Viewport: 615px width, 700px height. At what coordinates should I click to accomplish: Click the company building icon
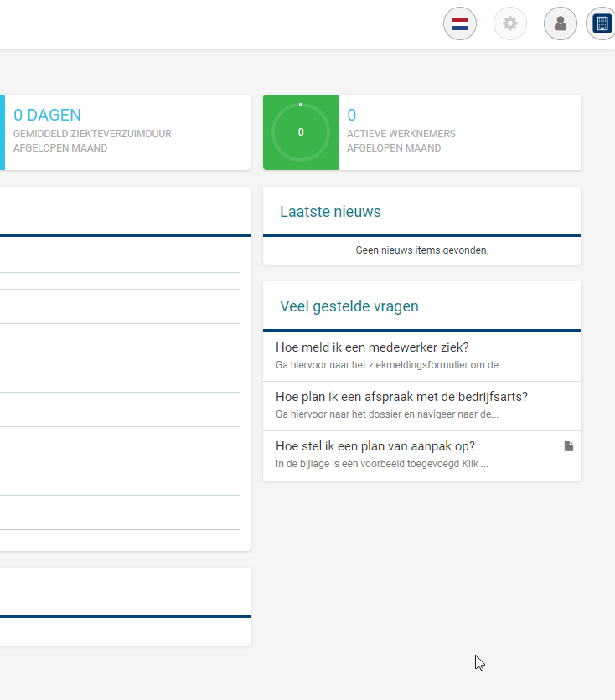(x=602, y=23)
